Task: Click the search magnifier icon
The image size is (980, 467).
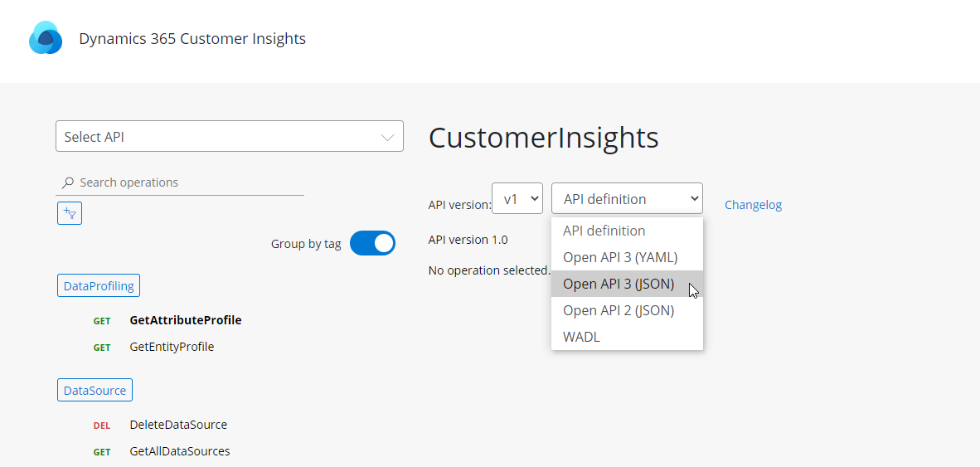Action: 68,182
